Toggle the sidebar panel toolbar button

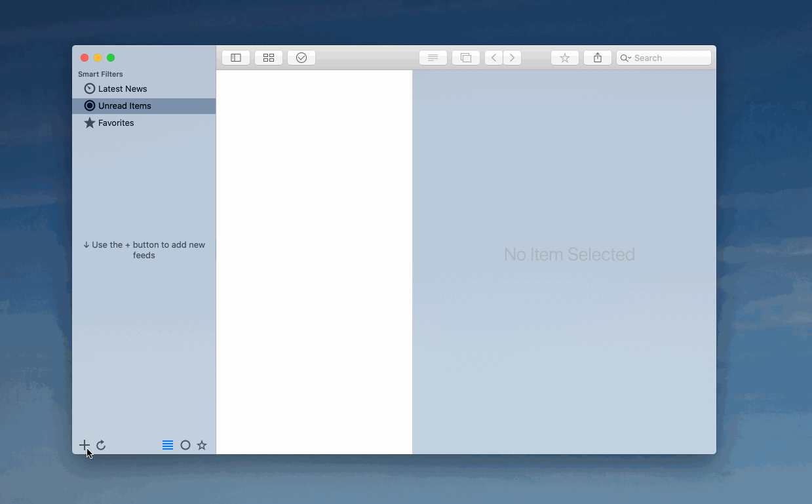click(x=236, y=58)
